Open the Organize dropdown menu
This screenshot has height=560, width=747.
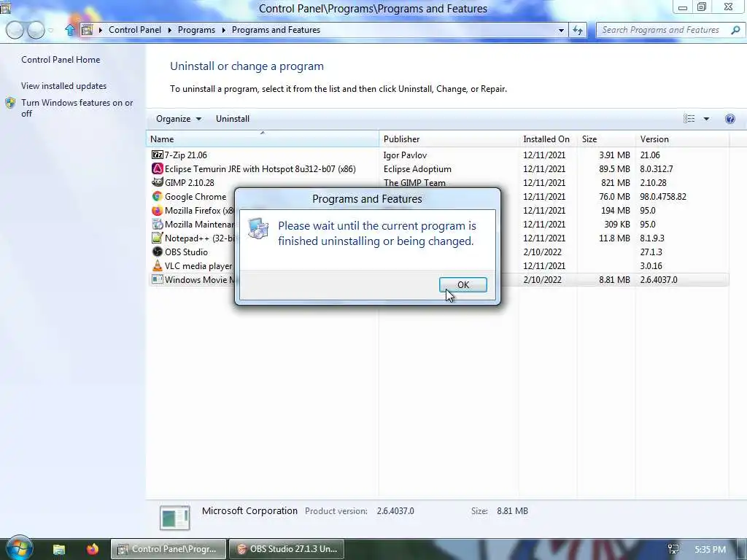pos(179,119)
